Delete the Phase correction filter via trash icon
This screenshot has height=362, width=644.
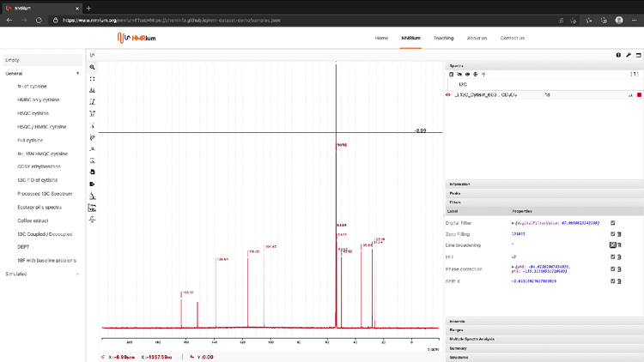(620, 268)
